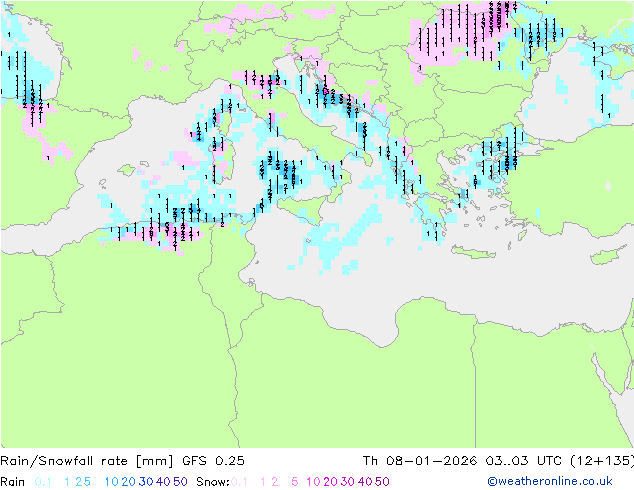Click the 'Rain' legend label
This screenshot has width=634, height=490.
(13, 482)
